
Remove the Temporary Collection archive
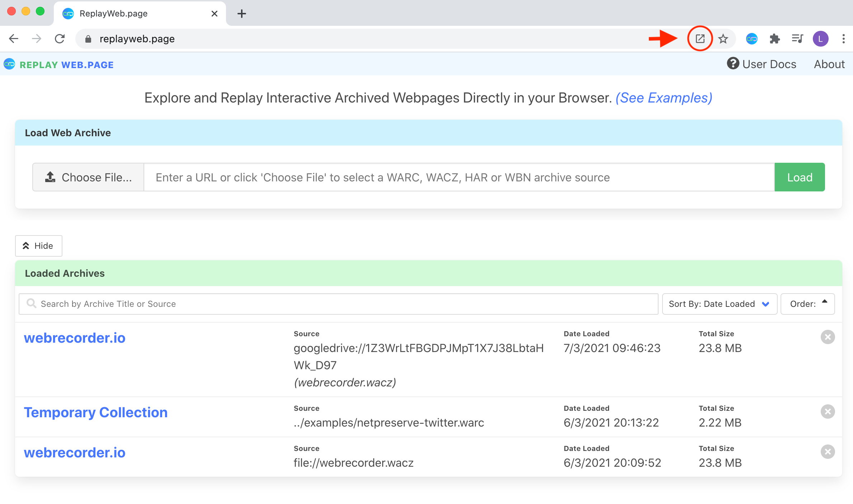(x=828, y=412)
